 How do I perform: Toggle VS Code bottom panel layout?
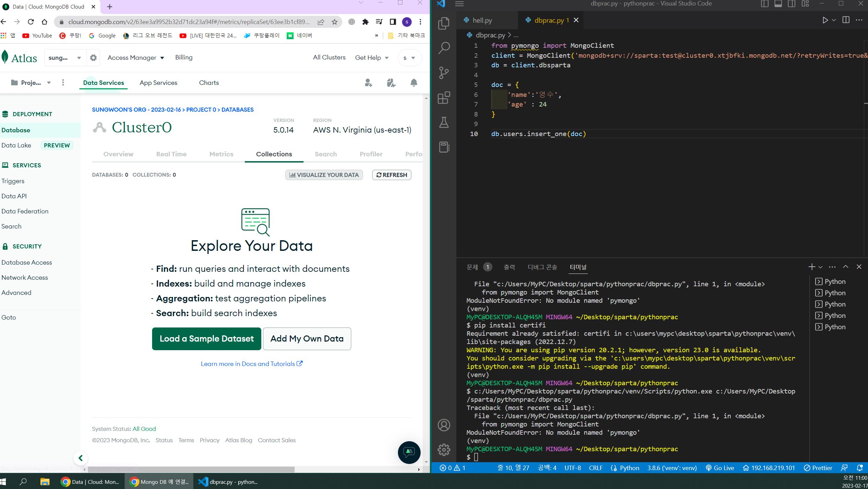(x=778, y=4)
